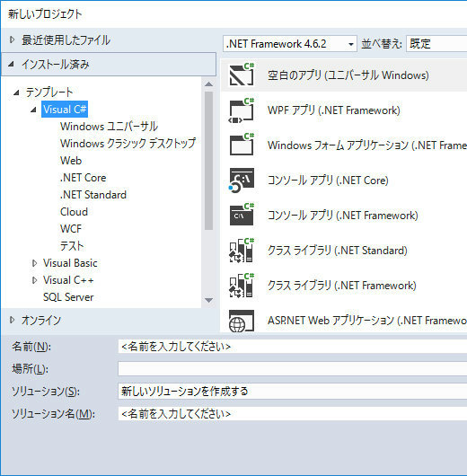
Task: Click tree scrollbar up arrow
Action: 209,84
